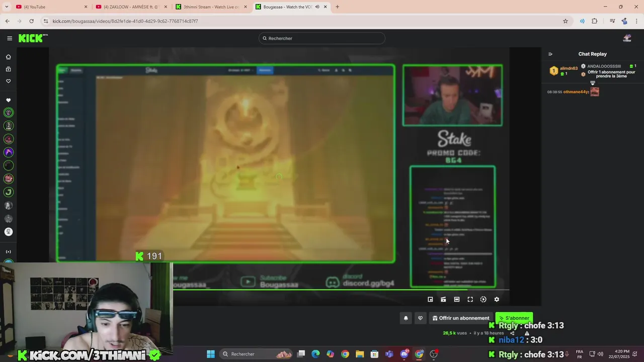Open the Kick user avatar menu

[x=627, y=38]
